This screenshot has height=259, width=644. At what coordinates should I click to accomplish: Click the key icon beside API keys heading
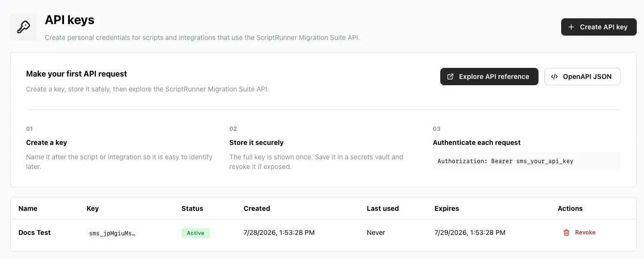click(x=24, y=27)
